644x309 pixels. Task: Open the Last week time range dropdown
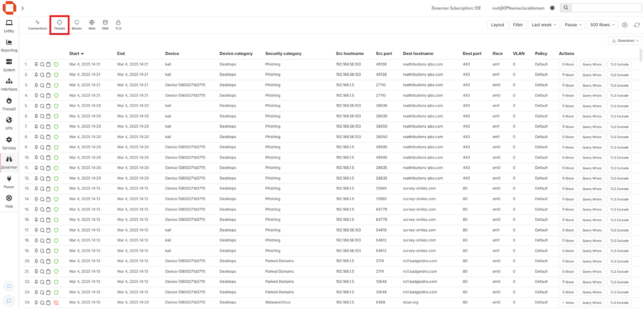point(543,25)
